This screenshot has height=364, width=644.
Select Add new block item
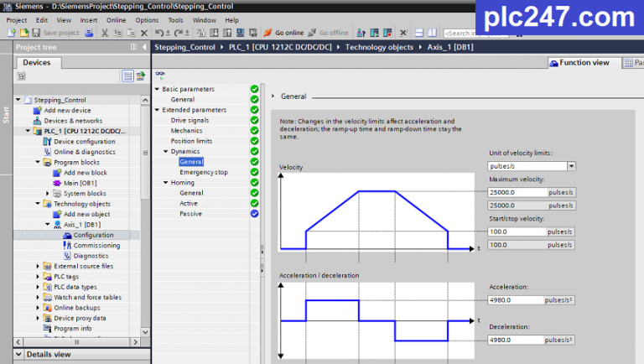point(86,173)
